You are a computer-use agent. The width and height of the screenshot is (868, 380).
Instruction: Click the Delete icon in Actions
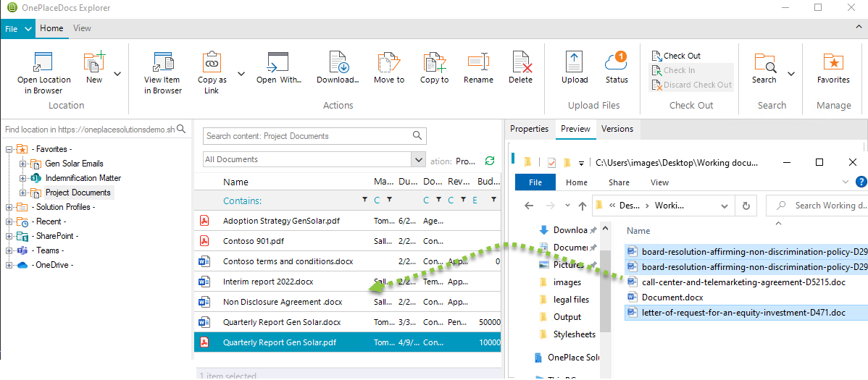[x=520, y=68]
